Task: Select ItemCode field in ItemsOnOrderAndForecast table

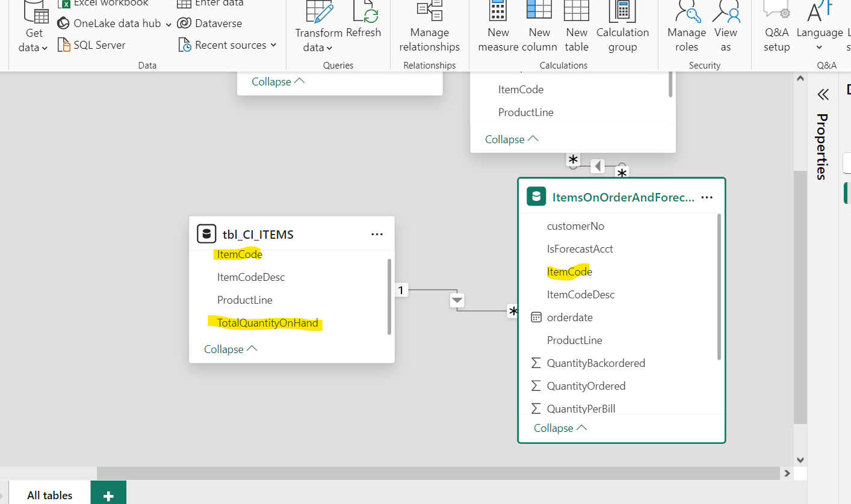Action: point(569,272)
